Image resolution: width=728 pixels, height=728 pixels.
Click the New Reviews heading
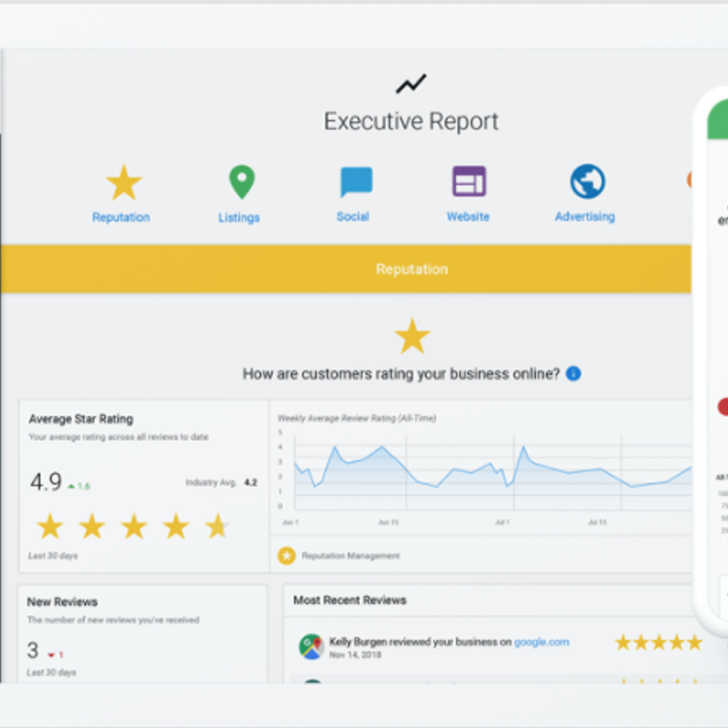pos(62,601)
